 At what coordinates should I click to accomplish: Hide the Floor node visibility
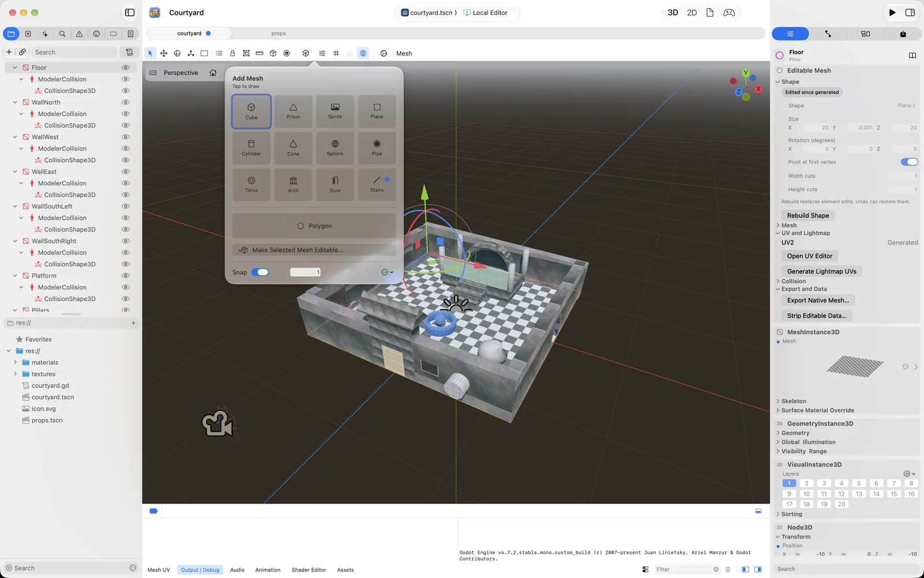coord(125,68)
